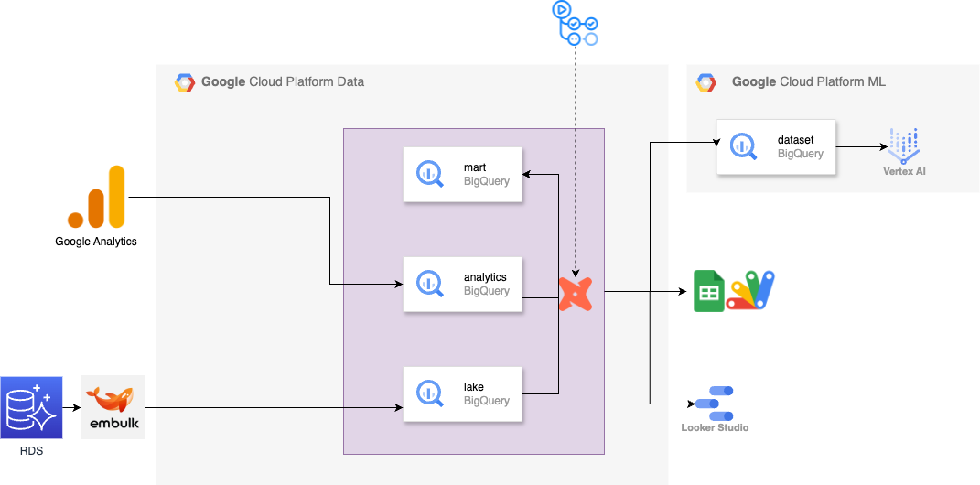Click the 'mart' label text
980x485 pixels.
(x=475, y=167)
